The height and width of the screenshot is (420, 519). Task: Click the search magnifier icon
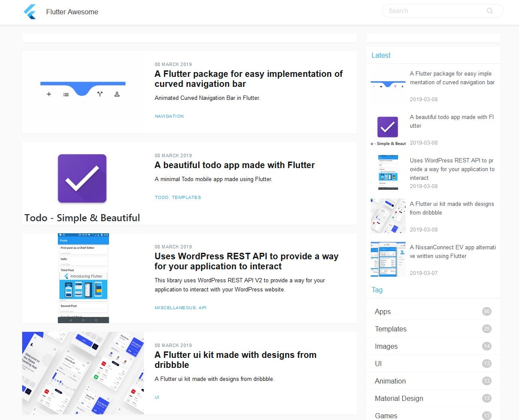point(489,11)
